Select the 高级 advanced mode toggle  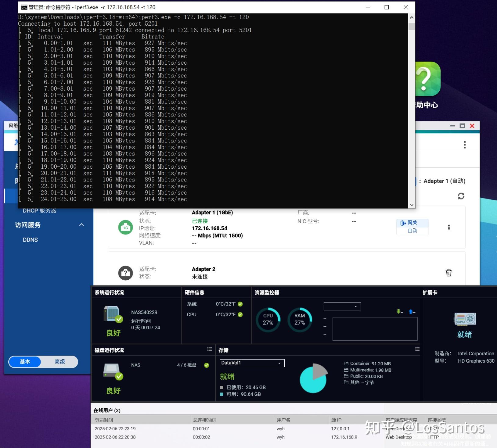tap(60, 362)
